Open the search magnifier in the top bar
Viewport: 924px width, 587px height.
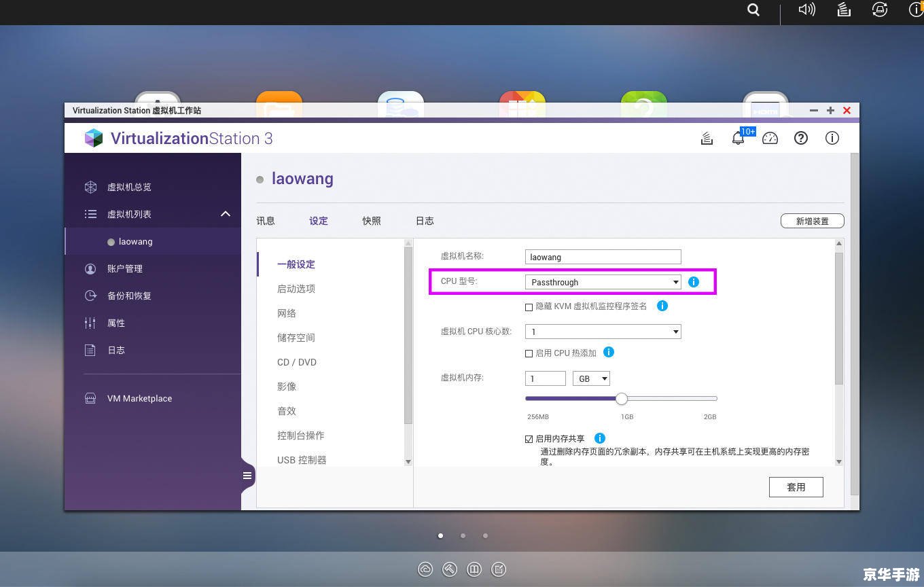click(753, 10)
